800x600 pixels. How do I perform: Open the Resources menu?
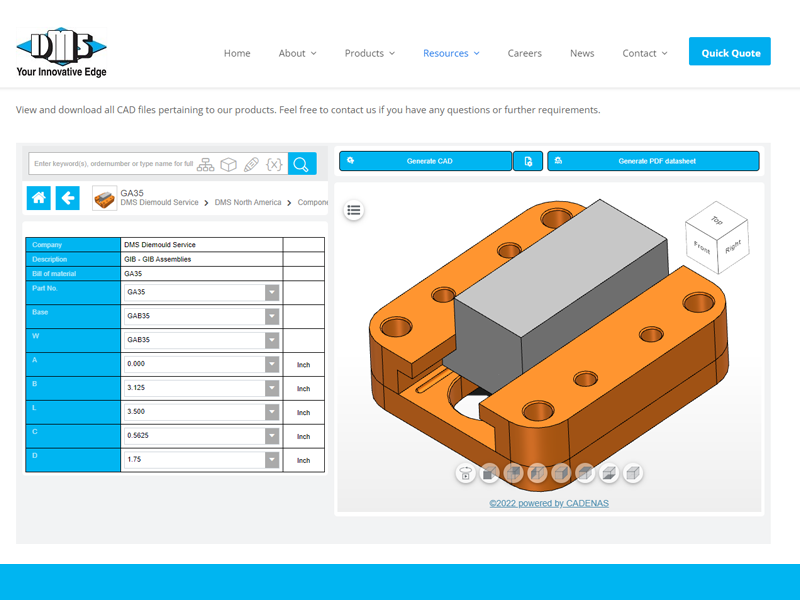tap(446, 53)
